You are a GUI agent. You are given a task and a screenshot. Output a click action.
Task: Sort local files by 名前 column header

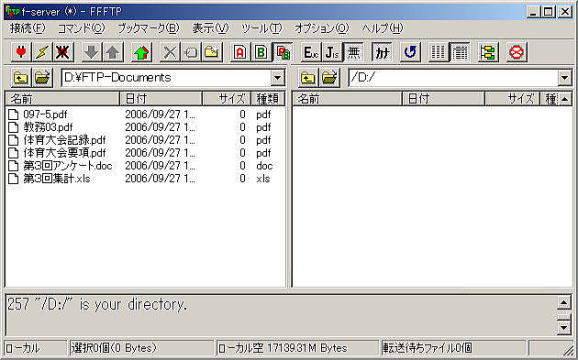(62, 98)
